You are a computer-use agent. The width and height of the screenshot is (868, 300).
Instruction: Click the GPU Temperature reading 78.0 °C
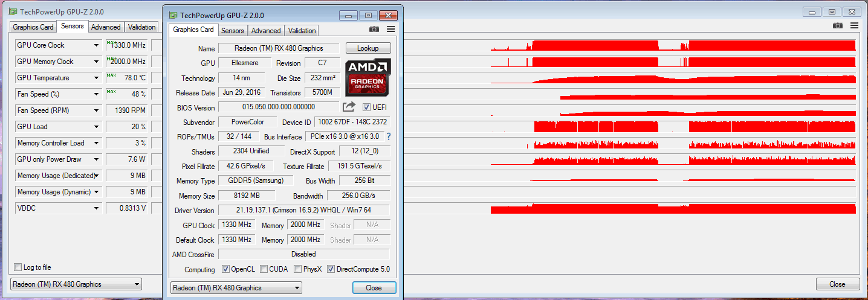(x=127, y=78)
